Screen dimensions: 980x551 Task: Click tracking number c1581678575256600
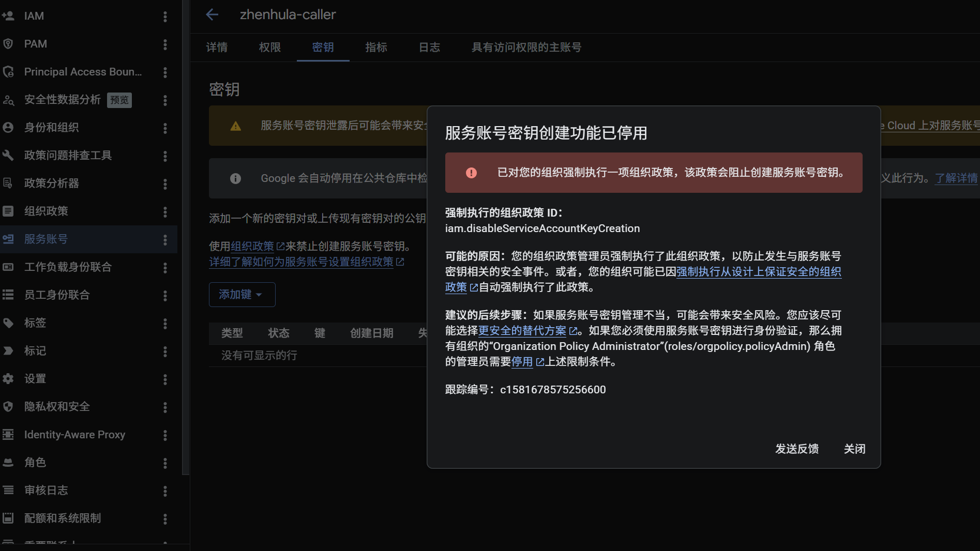553,390
